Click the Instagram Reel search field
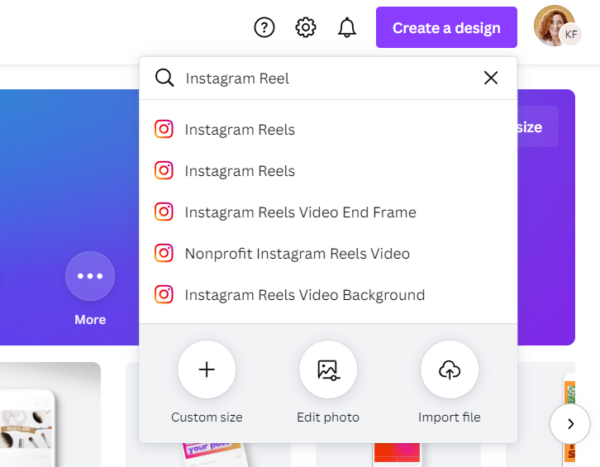The image size is (600, 467). pyautogui.click(x=320, y=78)
